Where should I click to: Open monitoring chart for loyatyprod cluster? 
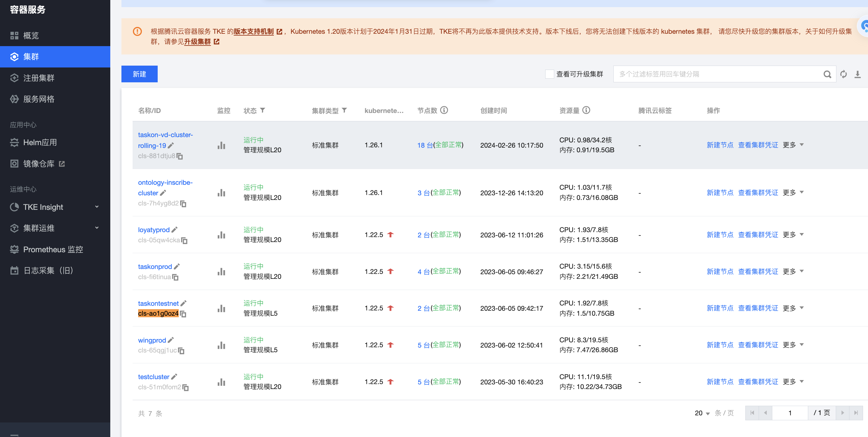pyautogui.click(x=221, y=235)
